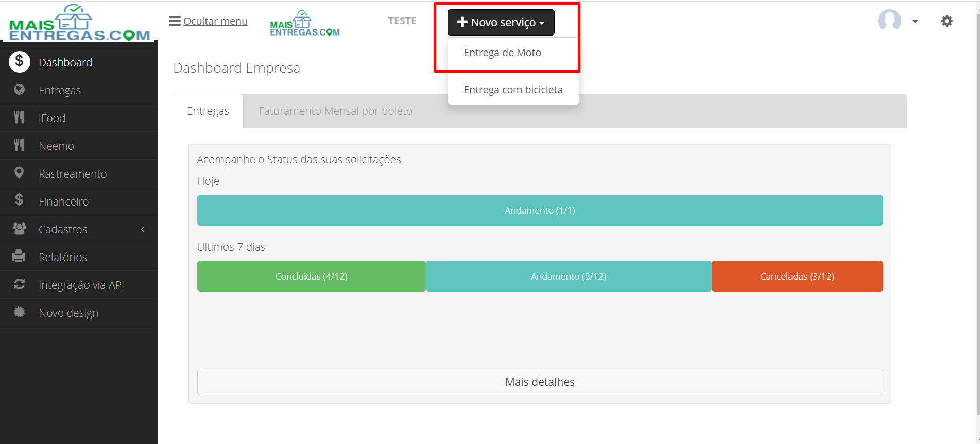Expand the Cadastros submenu chevron

coord(143,229)
